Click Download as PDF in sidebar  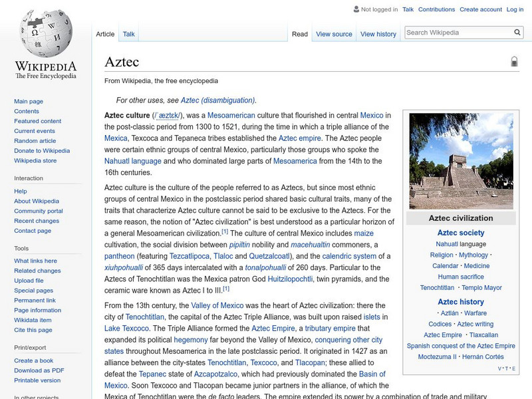pyautogui.click(x=39, y=370)
